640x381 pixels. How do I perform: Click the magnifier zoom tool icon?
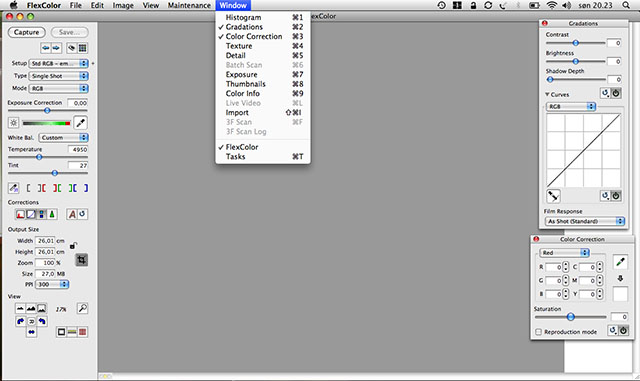pyautogui.click(x=82, y=308)
